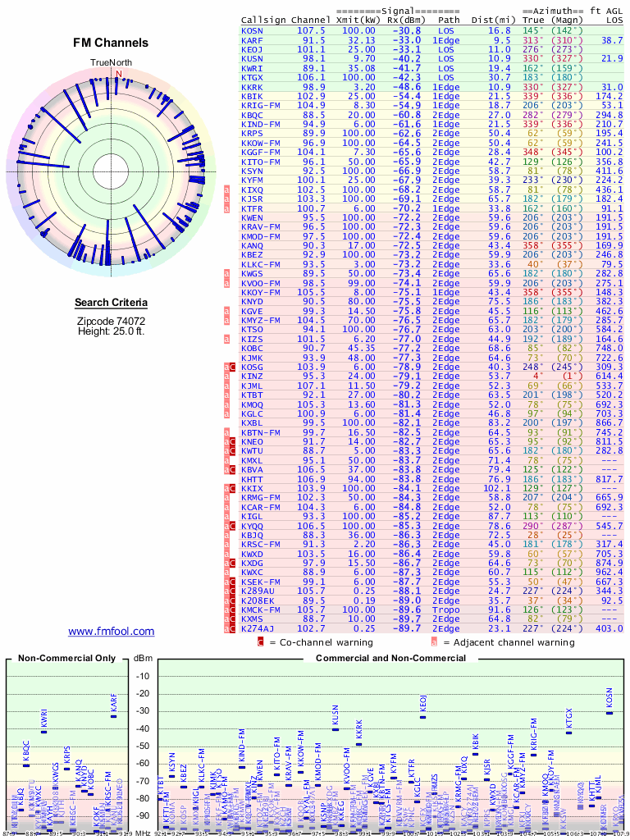Click the KTGX marker in the spectrum chart
The height and width of the screenshot is (840, 630).
569,733
